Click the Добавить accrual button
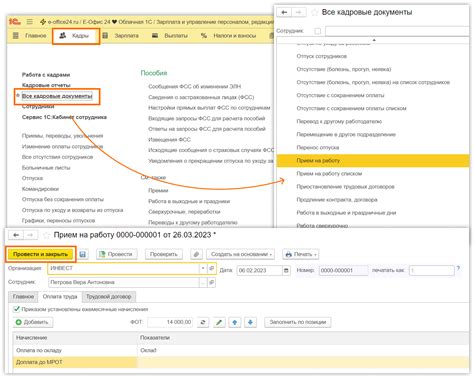This screenshot has width=474, height=378. 32,322
